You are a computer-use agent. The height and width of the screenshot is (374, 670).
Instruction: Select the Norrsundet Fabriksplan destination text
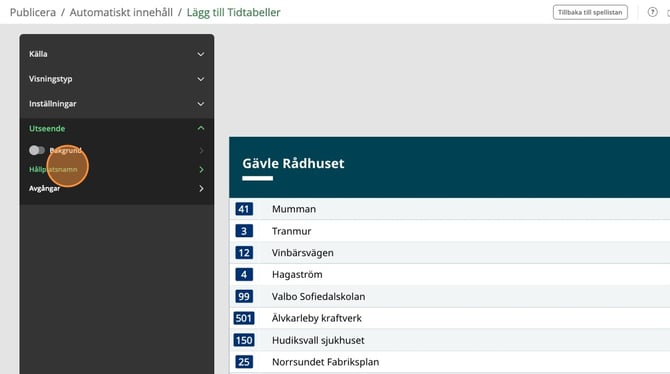[x=325, y=362]
